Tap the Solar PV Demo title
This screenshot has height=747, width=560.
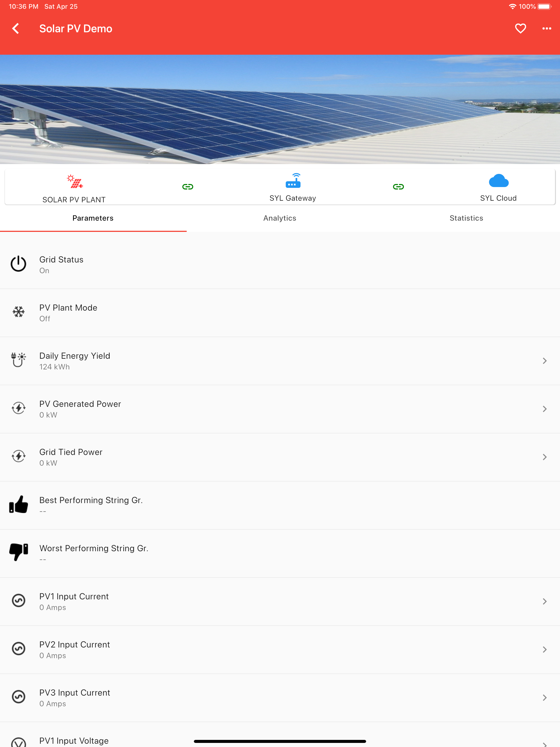tap(76, 29)
